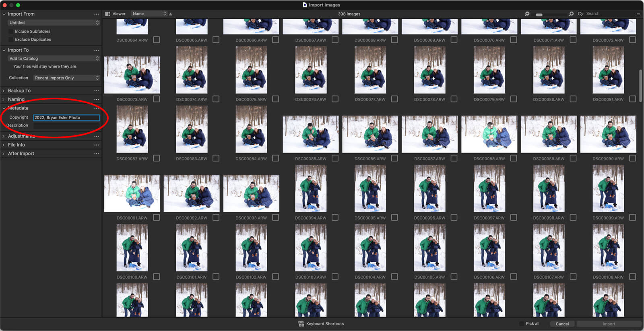Screen dimensions: 644x331
Task: Open the After Import panel options dots
Action: (x=97, y=154)
